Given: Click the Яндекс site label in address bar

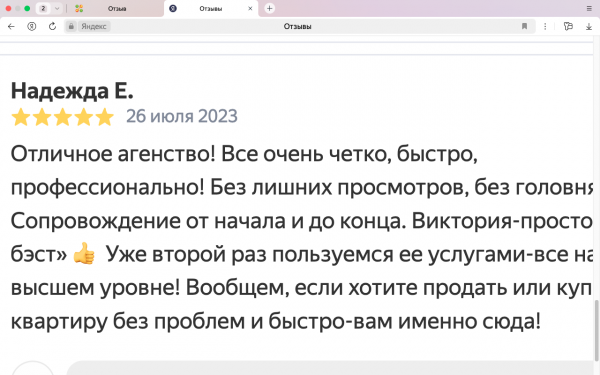Looking at the screenshot, I should (94, 26).
